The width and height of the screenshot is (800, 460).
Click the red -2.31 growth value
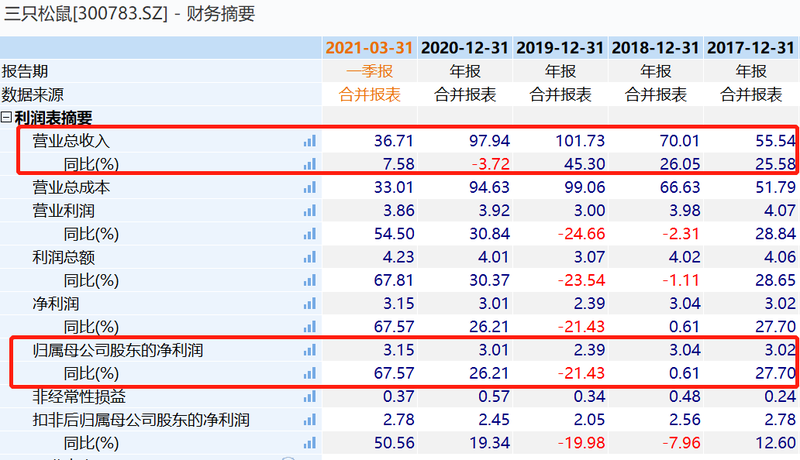(x=681, y=234)
